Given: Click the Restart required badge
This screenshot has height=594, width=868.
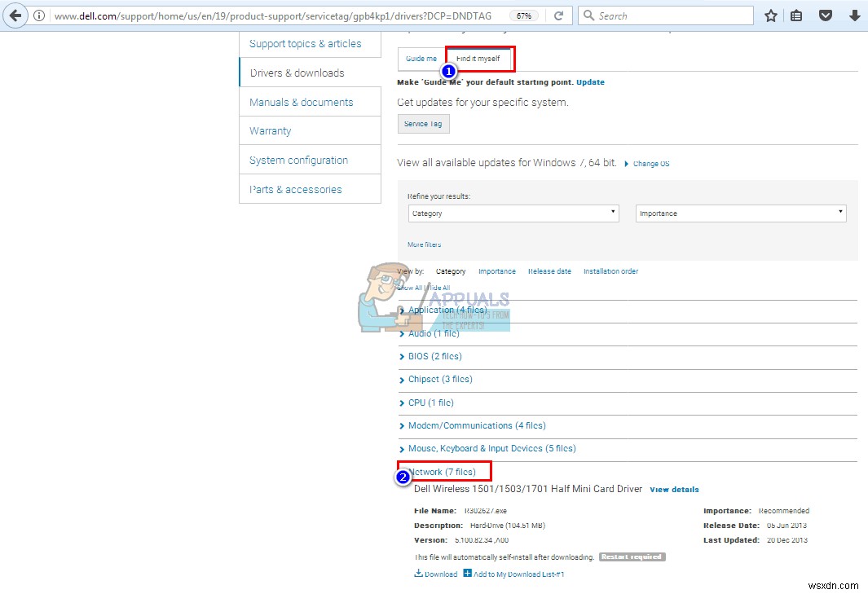Looking at the screenshot, I should (x=632, y=557).
